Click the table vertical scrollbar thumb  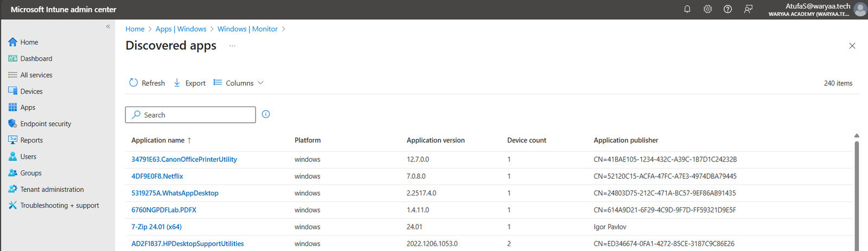(857, 196)
